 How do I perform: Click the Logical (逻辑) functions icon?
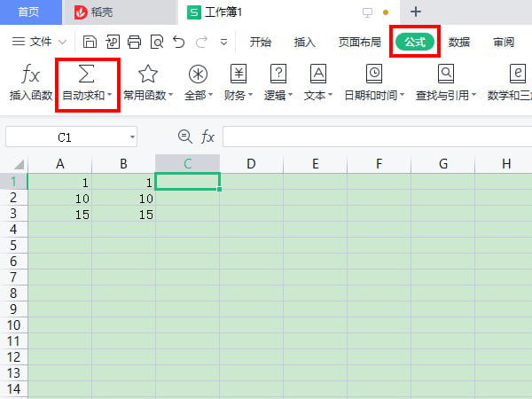278,74
